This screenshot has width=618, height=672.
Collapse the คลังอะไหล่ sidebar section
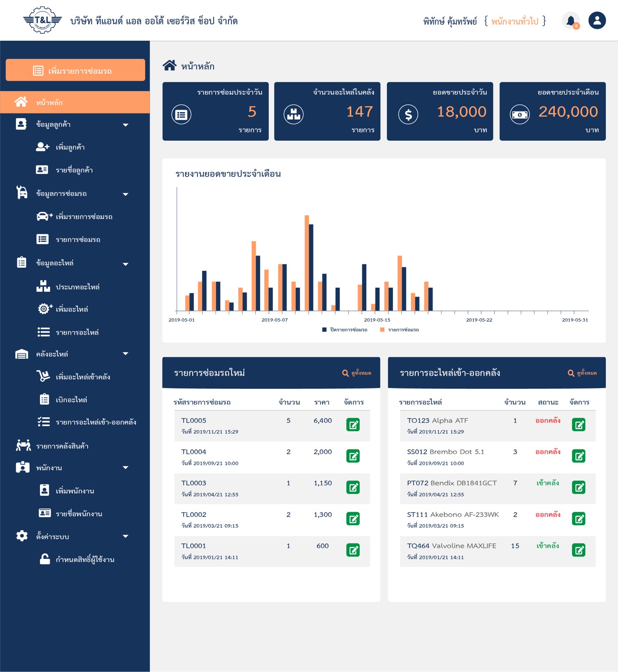126,354
